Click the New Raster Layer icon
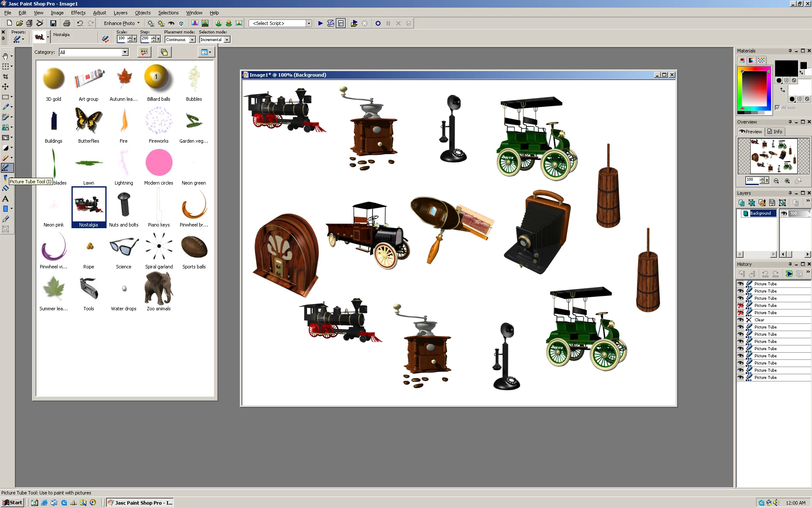Screen dimensions: 812x508 741,203
